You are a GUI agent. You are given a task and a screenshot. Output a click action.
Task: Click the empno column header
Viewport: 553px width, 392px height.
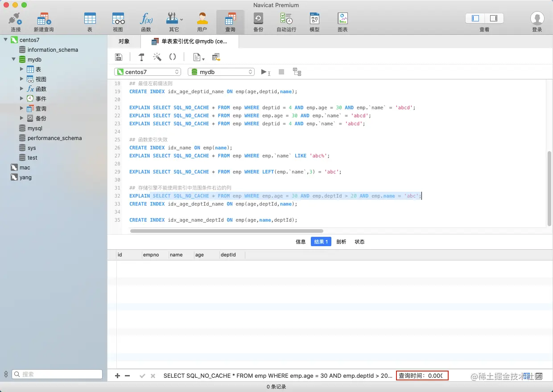155,255
